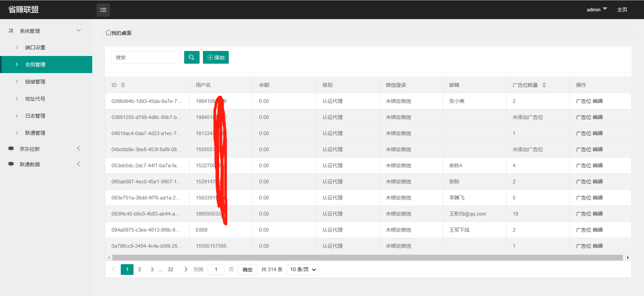
Task: Click 编辑 link for 张盼 row
Action: 598,182
